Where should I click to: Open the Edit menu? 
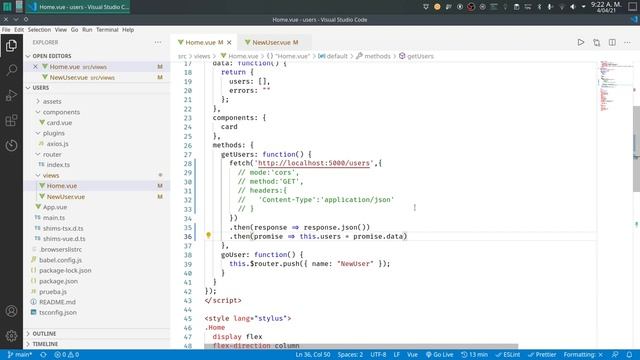click(19, 30)
